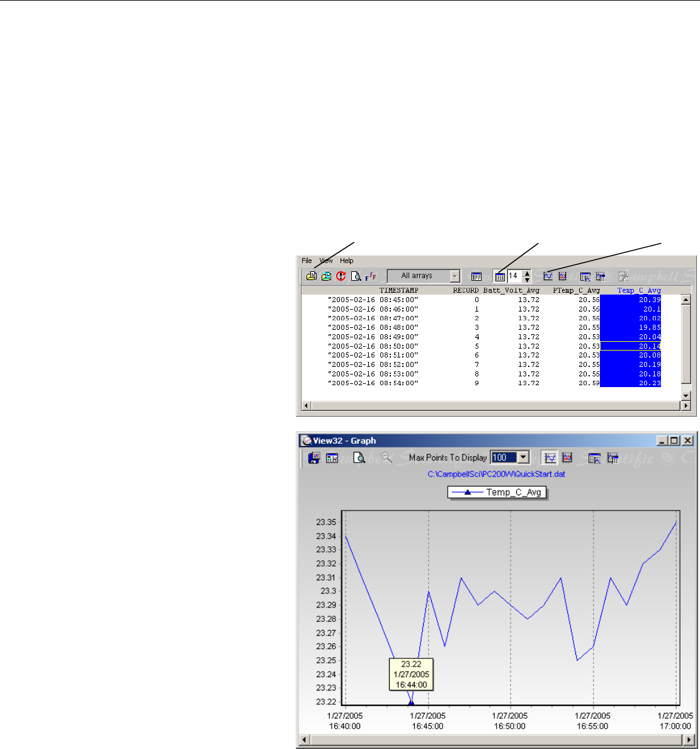Click the RECORD column header
700x749 pixels.
[x=466, y=290]
